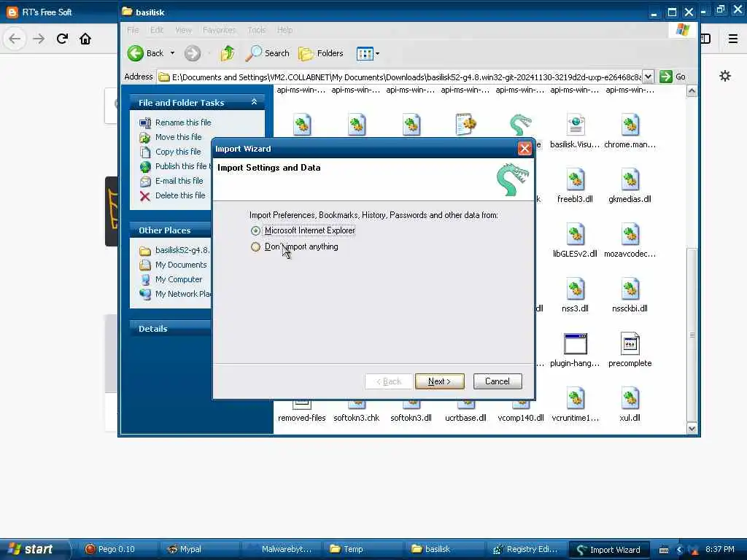Viewport: 747px width, 560px height.
Task: Click Publish this file link
Action: [x=182, y=166]
